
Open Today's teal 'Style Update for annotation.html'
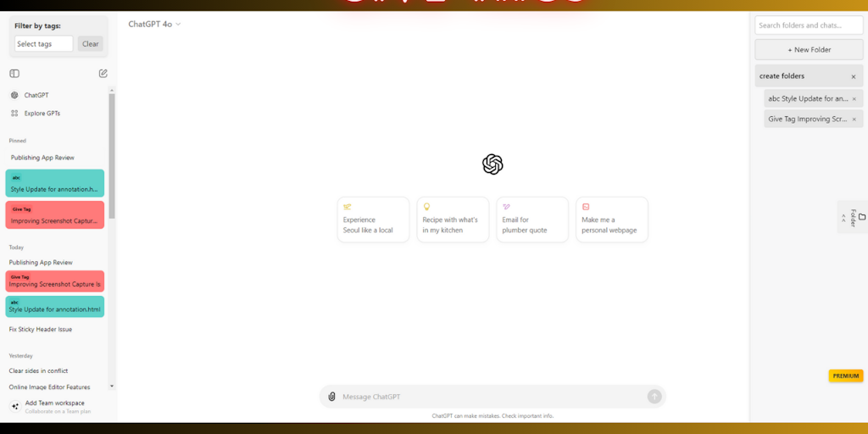(55, 307)
